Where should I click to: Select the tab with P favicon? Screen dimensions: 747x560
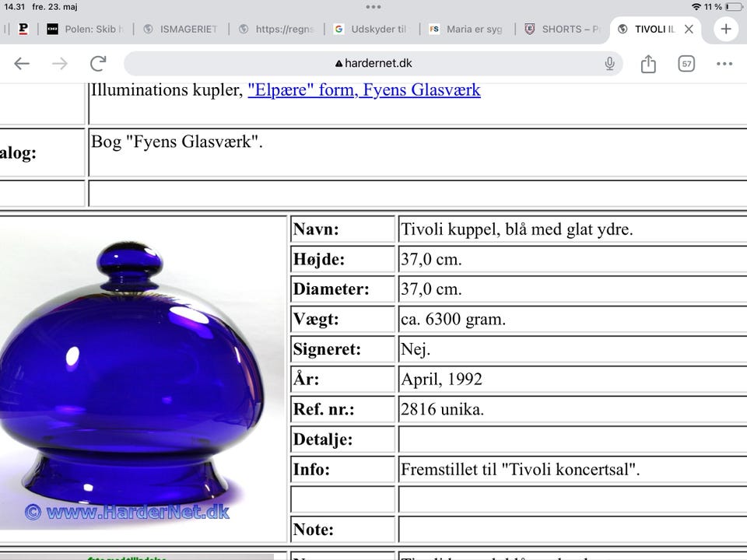23,29
